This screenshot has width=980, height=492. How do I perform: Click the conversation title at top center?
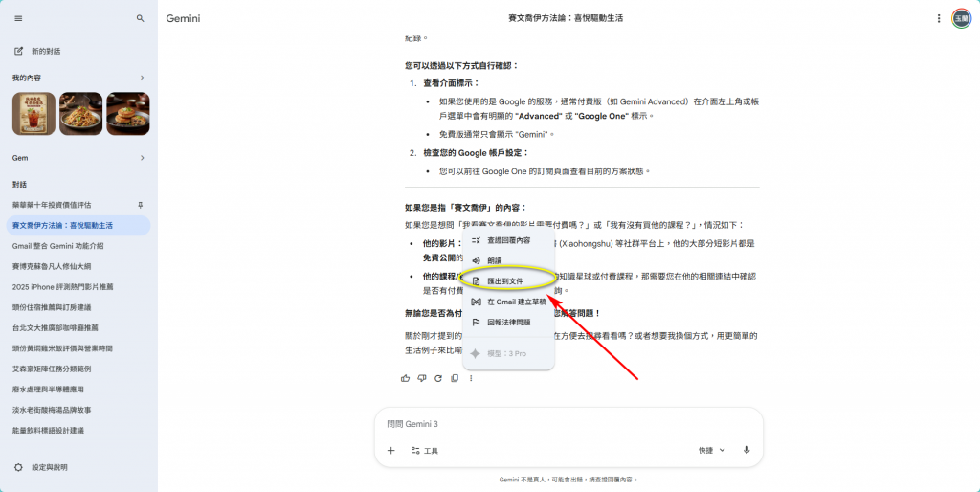566,19
